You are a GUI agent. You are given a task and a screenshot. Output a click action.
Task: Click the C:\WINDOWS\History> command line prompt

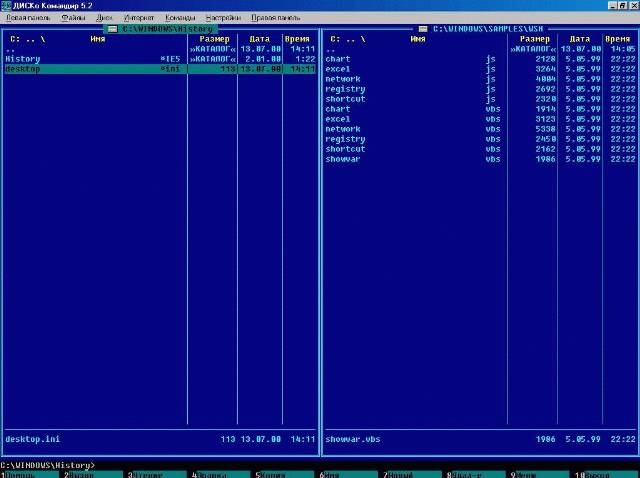[x=47, y=465]
